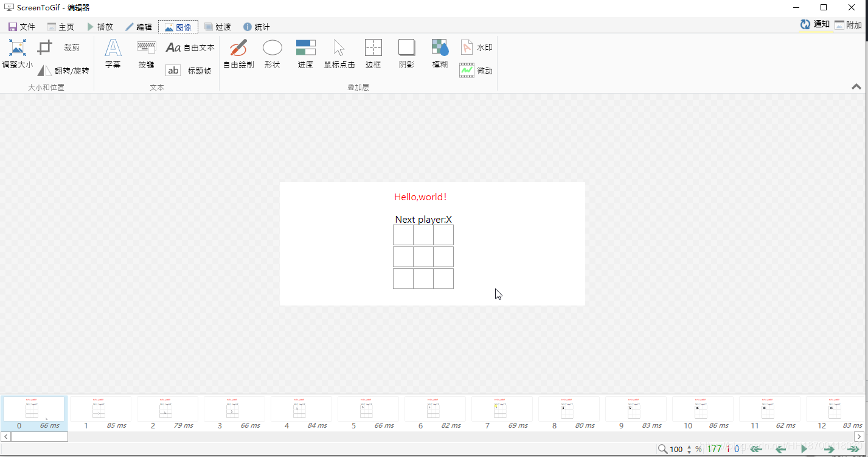The height and width of the screenshot is (457, 868).
Task: Click the green total frame count 177
Action: [x=714, y=449]
